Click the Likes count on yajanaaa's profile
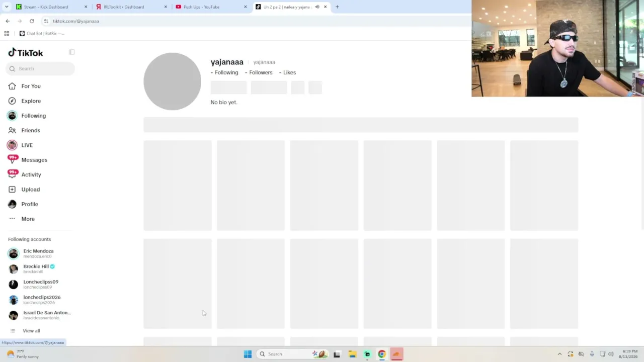 287,72
